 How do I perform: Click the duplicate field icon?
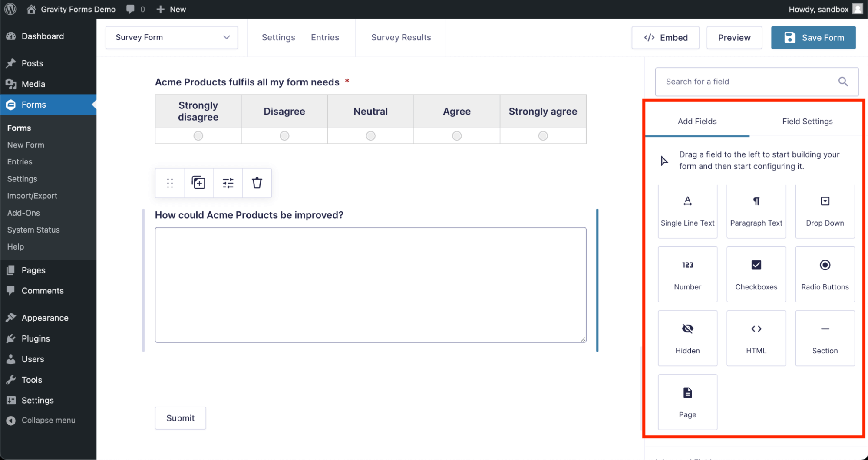[x=199, y=183]
